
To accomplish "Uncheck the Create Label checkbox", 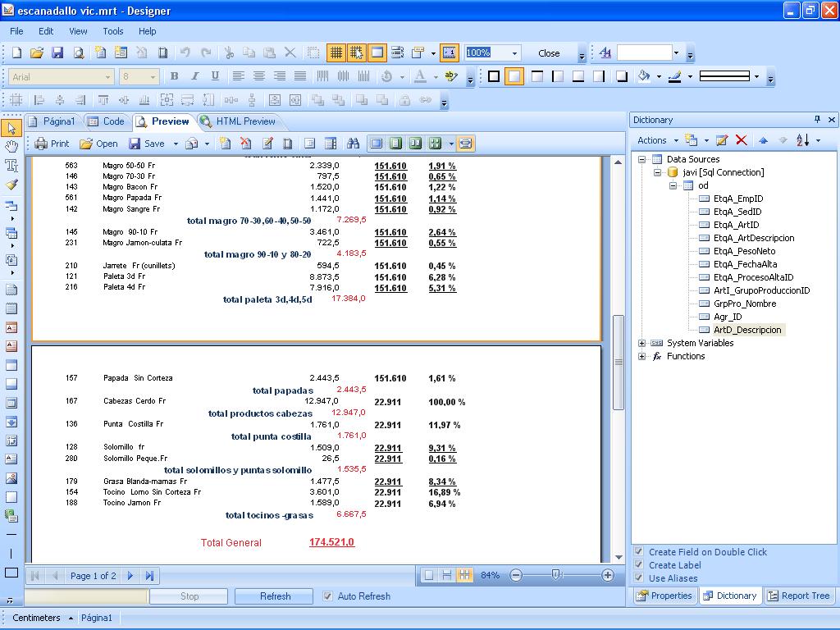I will click(x=638, y=564).
